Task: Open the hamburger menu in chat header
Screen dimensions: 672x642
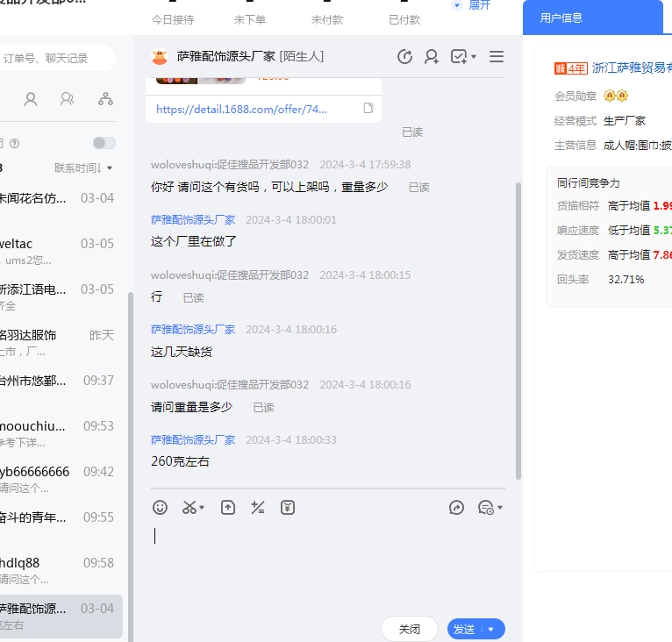Action: coord(497,57)
